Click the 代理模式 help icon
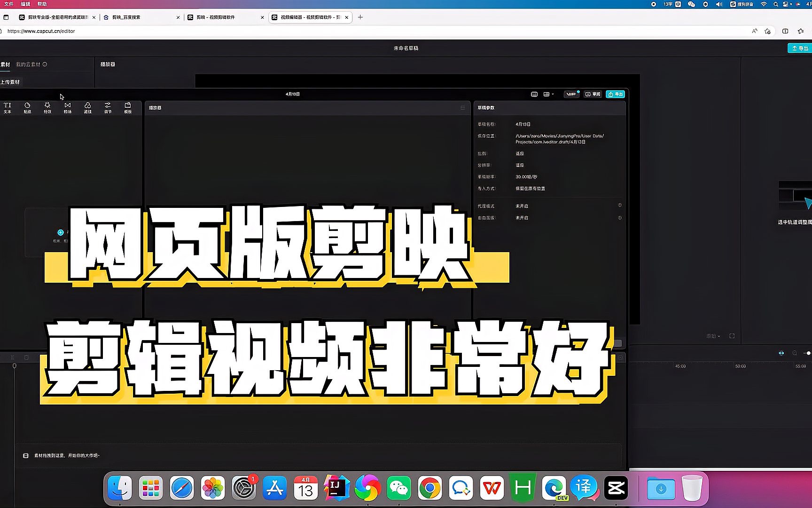The height and width of the screenshot is (508, 812). point(620,205)
